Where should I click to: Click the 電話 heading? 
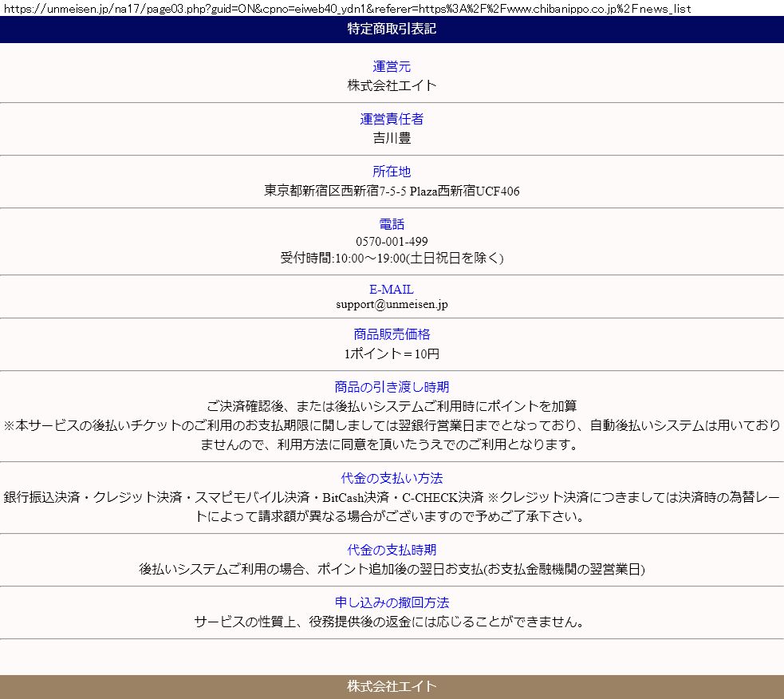[x=392, y=225]
